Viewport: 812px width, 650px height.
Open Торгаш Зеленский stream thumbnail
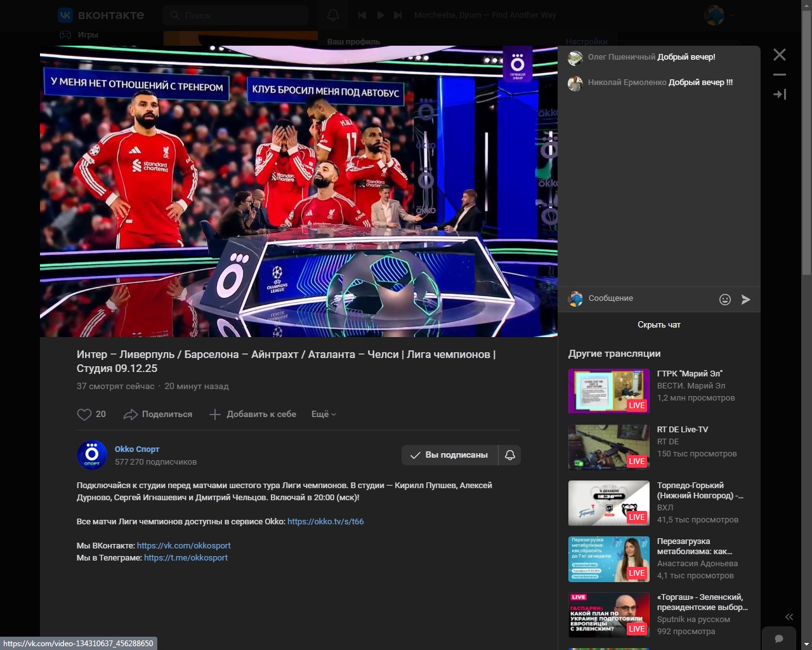609,614
